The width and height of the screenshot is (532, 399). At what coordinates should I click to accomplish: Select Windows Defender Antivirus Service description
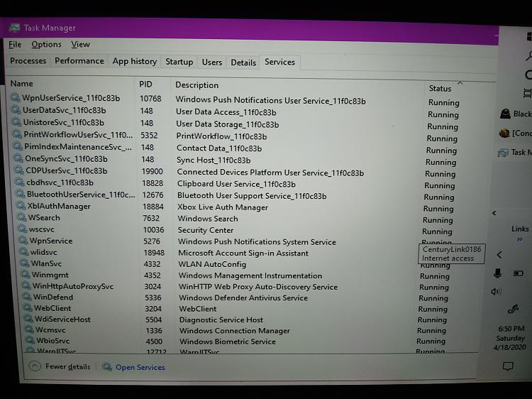[243, 297]
